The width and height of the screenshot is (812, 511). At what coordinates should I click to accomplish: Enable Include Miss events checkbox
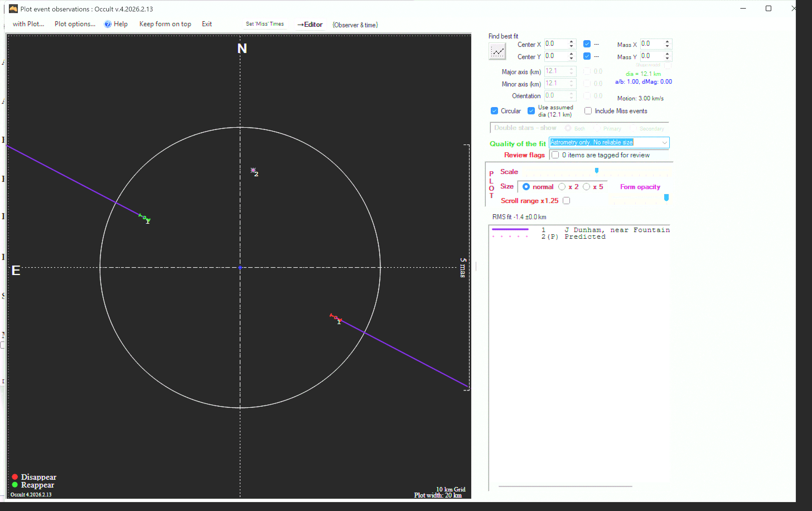point(588,111)
